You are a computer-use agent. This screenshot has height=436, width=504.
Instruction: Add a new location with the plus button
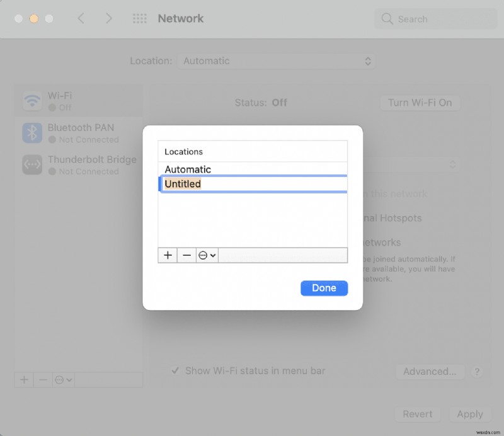point(168,255)
